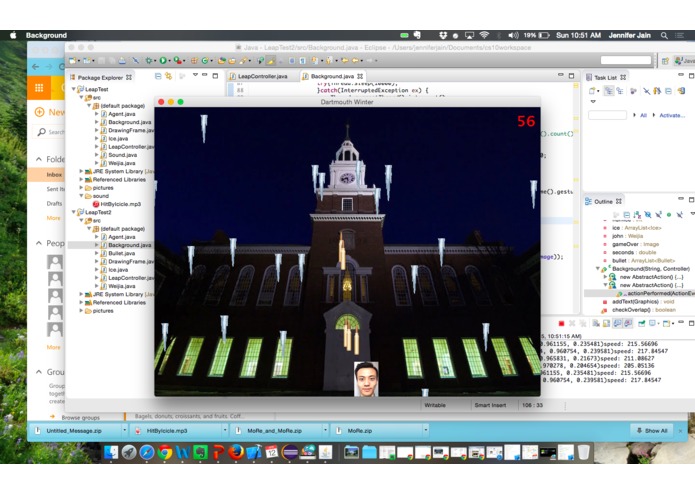The image size is (695, 494).
Task: Click the green Run button in Eclipse toolbar
Action: click(x=163, y=61)
